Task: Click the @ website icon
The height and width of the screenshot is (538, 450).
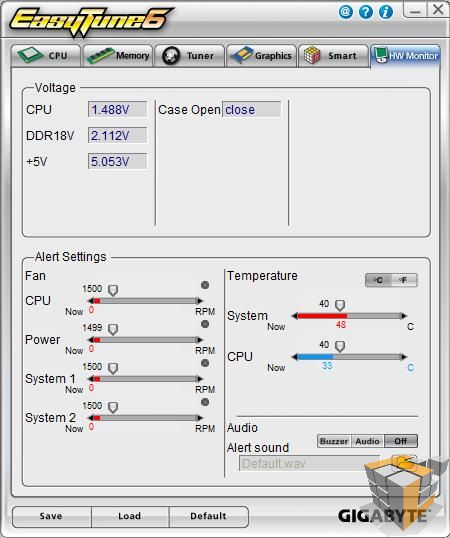Action: [x=346, y=12]
